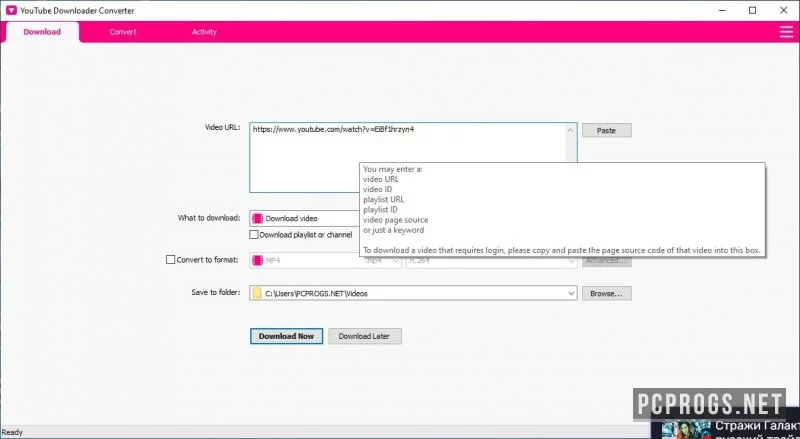
Task: Click the Browse... button
Action: 607,294
